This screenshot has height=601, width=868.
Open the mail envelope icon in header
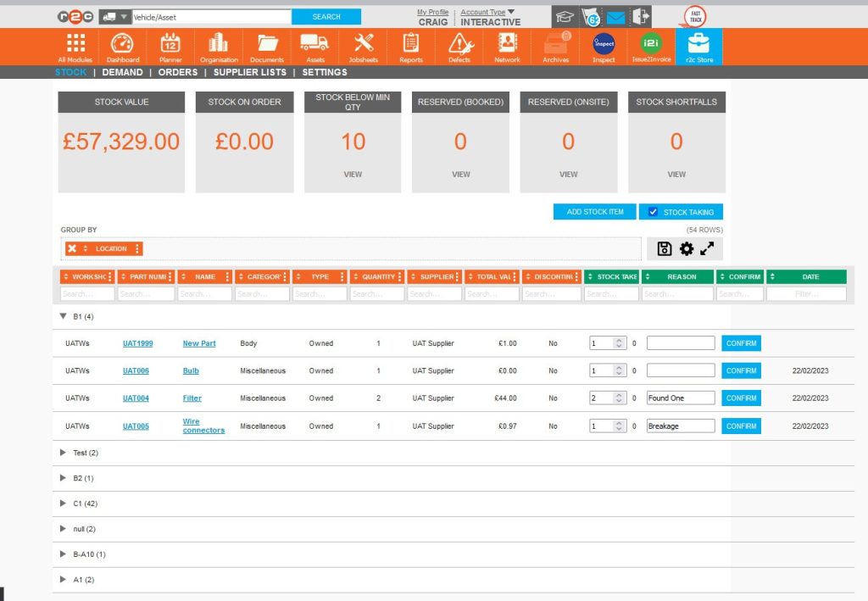coord(616,16)
